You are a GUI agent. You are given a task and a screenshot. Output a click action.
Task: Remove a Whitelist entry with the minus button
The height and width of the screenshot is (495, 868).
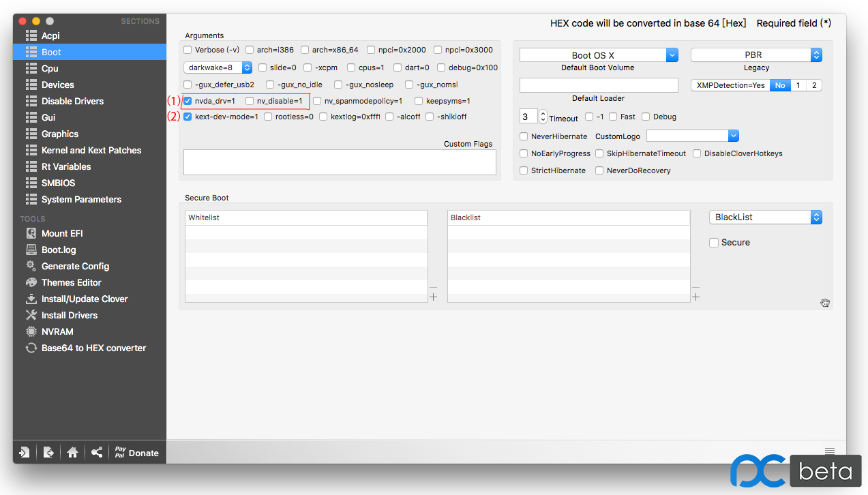(x=433, y=288)
